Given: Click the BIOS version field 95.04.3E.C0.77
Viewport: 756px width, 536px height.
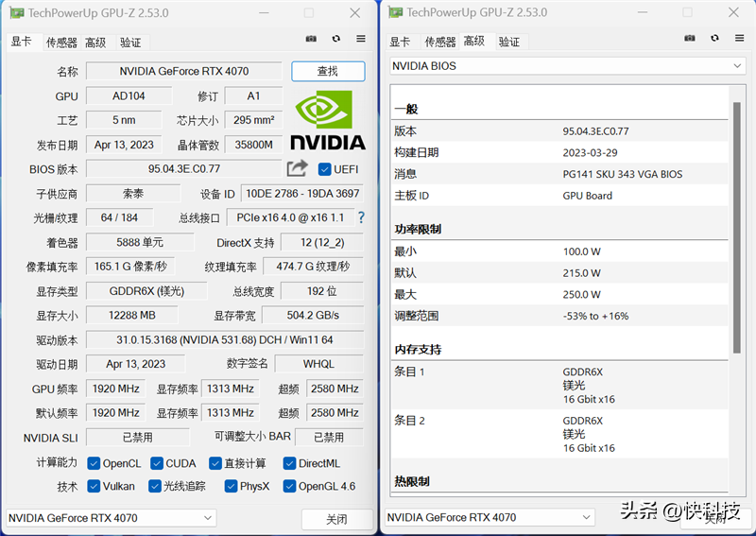Looking at the screenshot, I should point(183,169).
